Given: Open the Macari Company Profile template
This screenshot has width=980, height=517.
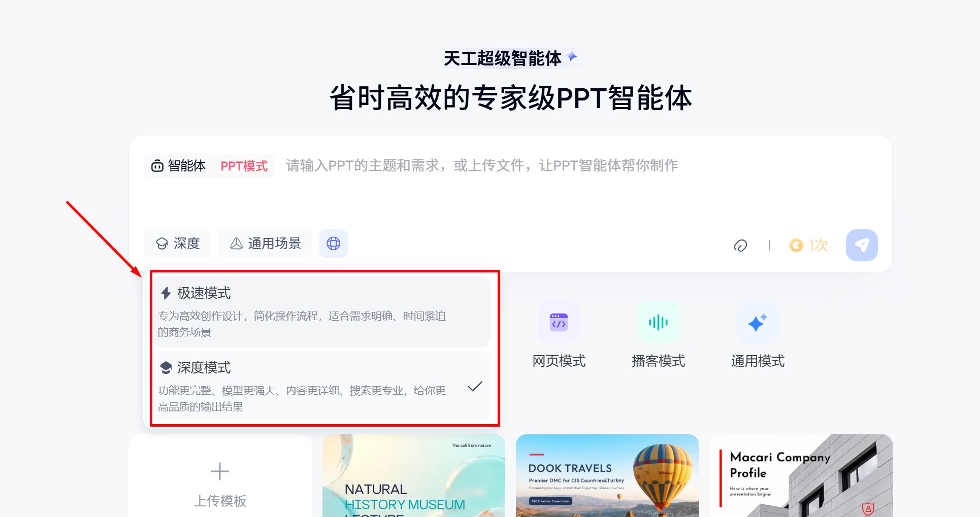Looking at the screenshot, I should [x=801, y=476].
